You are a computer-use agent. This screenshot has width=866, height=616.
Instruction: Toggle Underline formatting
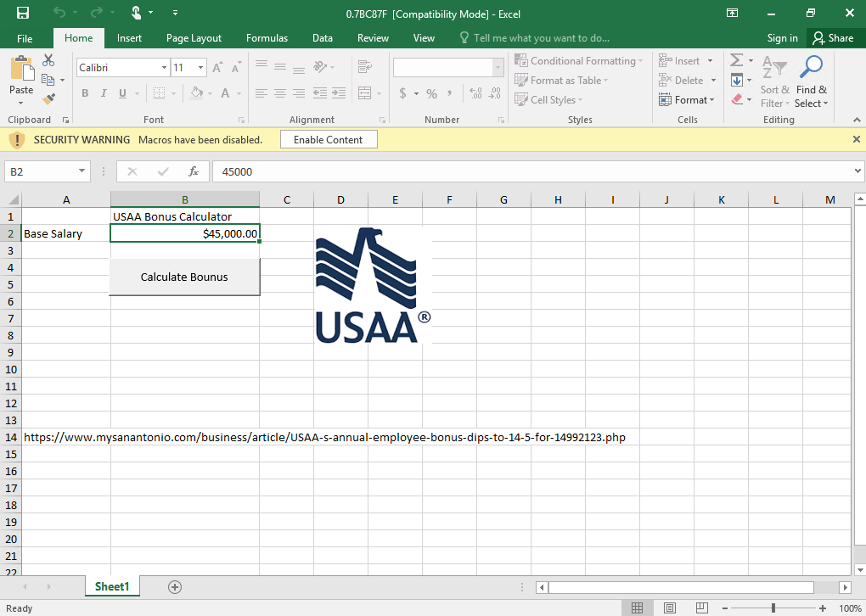click(x=122, y=93)
